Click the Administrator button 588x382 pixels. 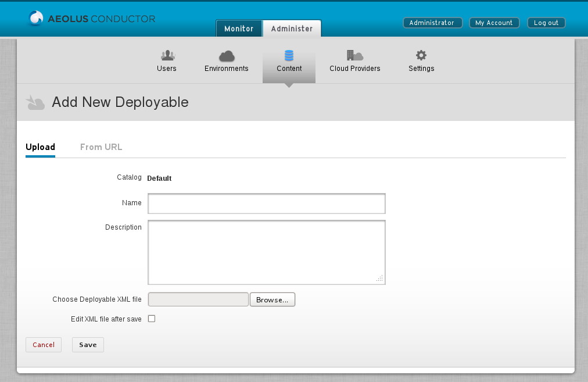tap(432, 23)
